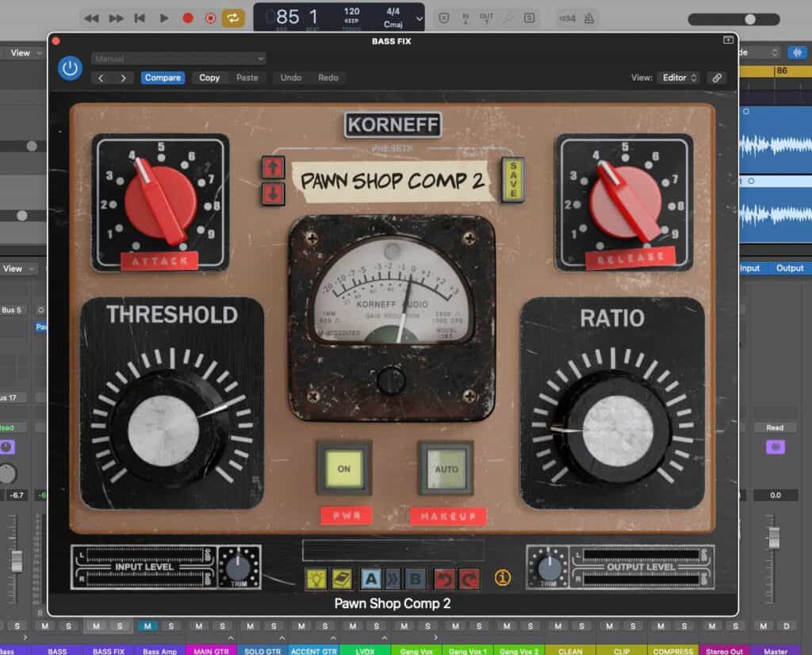Click the tempo value 120
This screenshot has height=655, width=812.
pos(351,11)
